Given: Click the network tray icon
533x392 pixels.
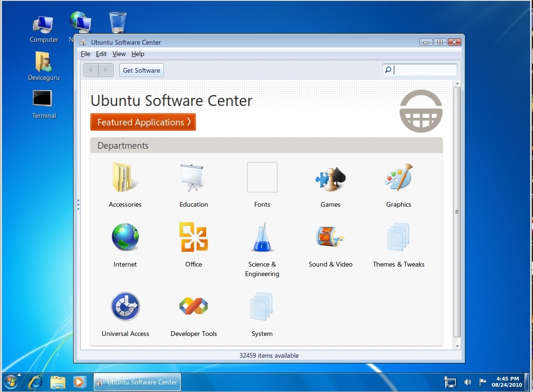Looking at the screenshot, I should pos(450,382).
